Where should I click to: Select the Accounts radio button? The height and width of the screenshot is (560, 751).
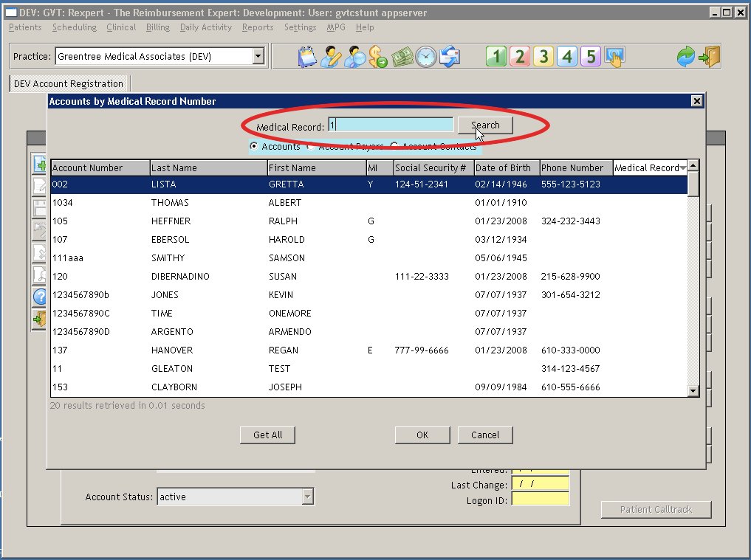tap(253, 146)
